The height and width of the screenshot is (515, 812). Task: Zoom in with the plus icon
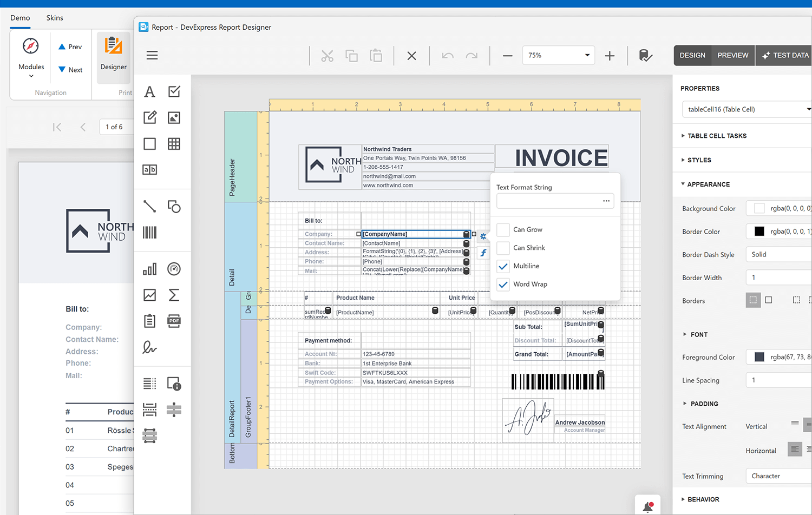coord(610,56)
